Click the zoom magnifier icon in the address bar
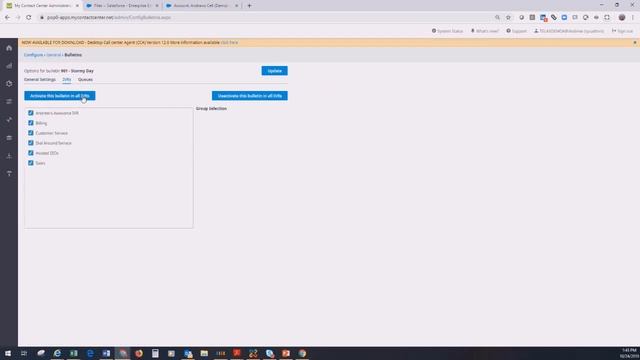640x360 pixels. [x=497, y=18]
